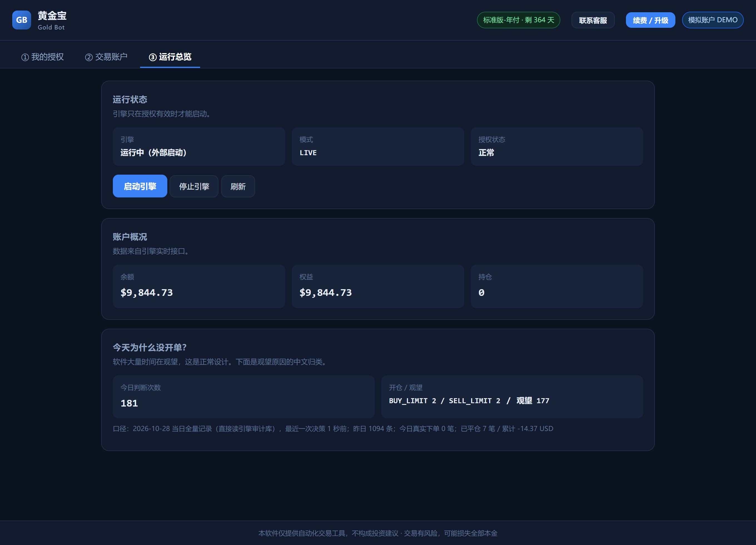The height and width of the screenshot is (545, 756).
Task: Click the 口径 2026-10-28 audit summary line
Action: point(333,428)
